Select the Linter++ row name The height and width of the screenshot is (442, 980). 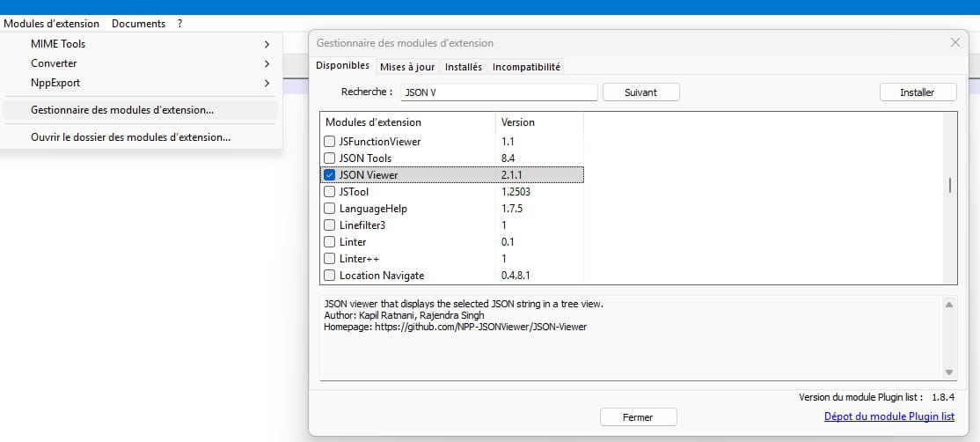click(x=360, y=259)
